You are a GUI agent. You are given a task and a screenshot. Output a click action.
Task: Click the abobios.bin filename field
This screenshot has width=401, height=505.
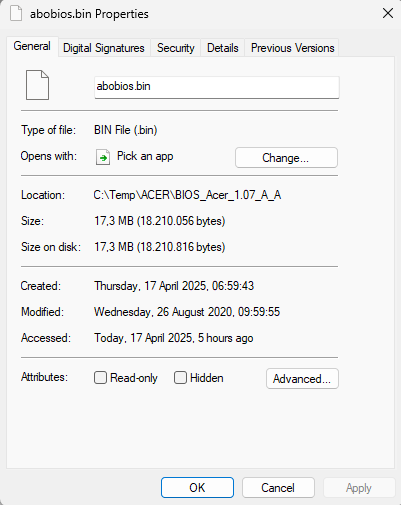pos(217,87)
